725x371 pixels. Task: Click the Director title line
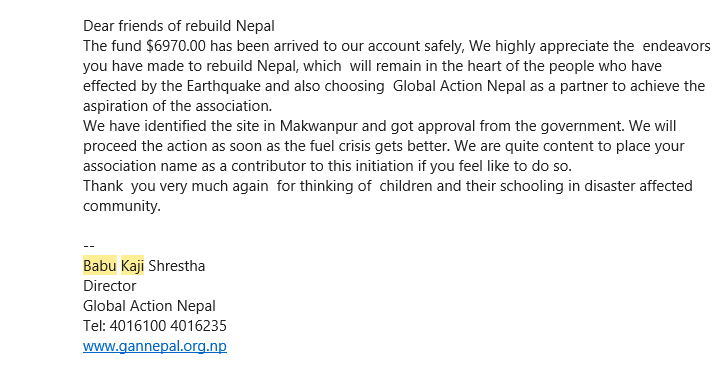[x=110, y=286]
